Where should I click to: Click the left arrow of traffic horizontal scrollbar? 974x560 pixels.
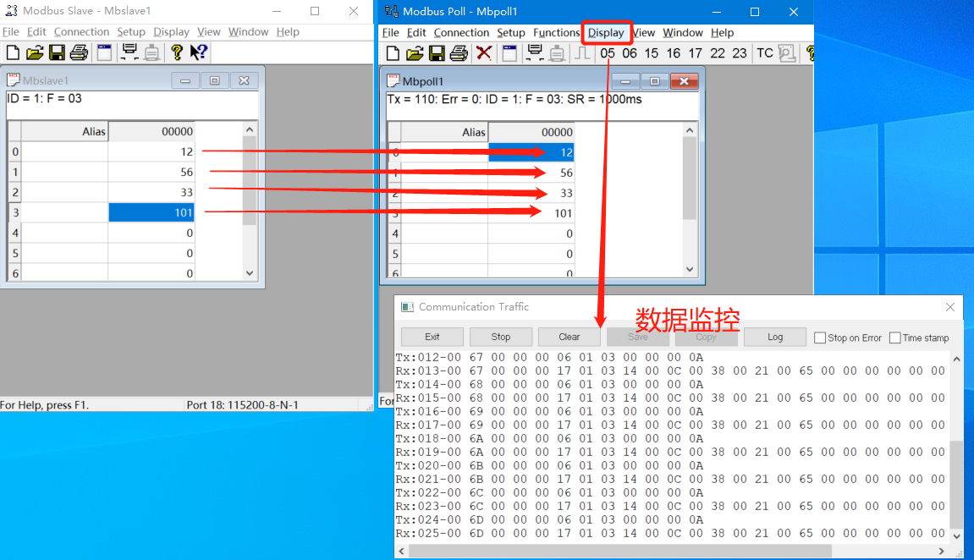coord(401,551)
